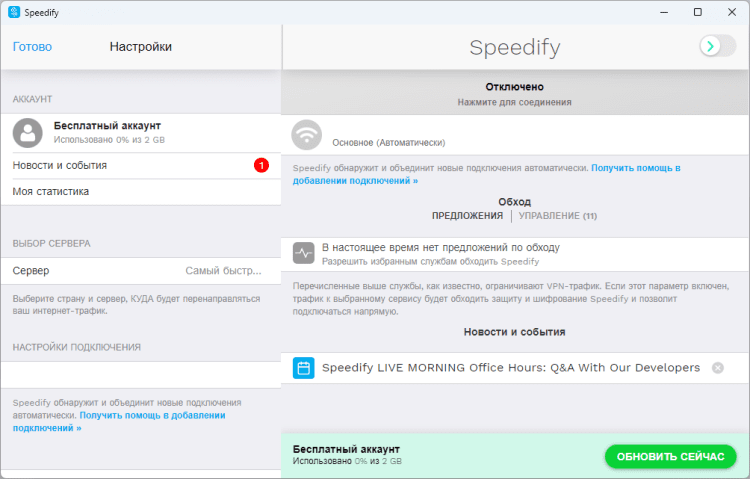Click the account avatar icon
Image resolution: width=750 pixels, height=479 pixels.
click(x=28, y=133)
